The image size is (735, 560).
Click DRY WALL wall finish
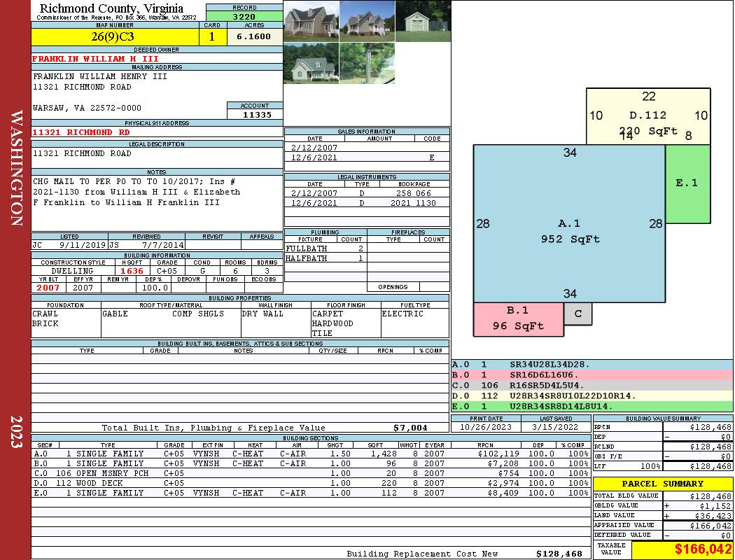[x=262, y=314]
